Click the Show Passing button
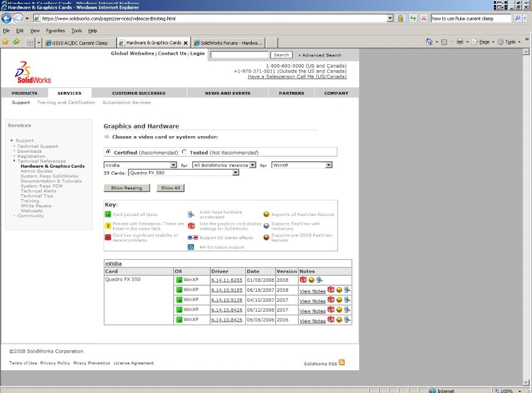This screenshot has height=393, width=532. click(126, 188)
